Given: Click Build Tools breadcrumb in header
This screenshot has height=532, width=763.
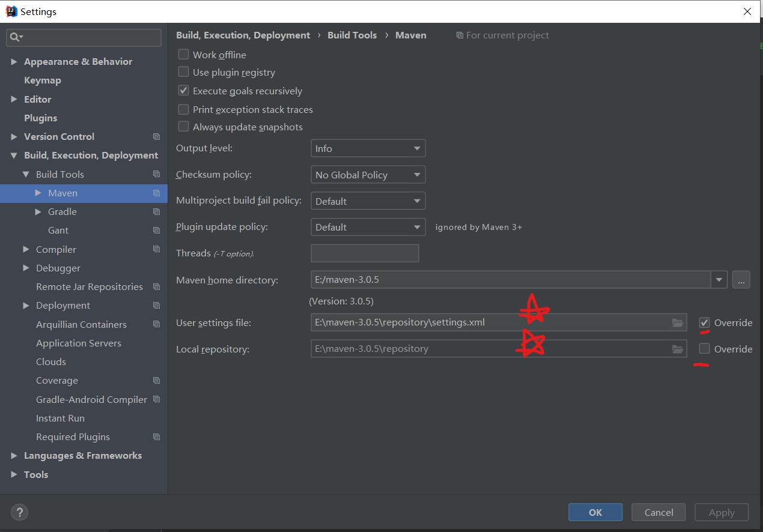Looking at the screenshot, I should point(352,35).
